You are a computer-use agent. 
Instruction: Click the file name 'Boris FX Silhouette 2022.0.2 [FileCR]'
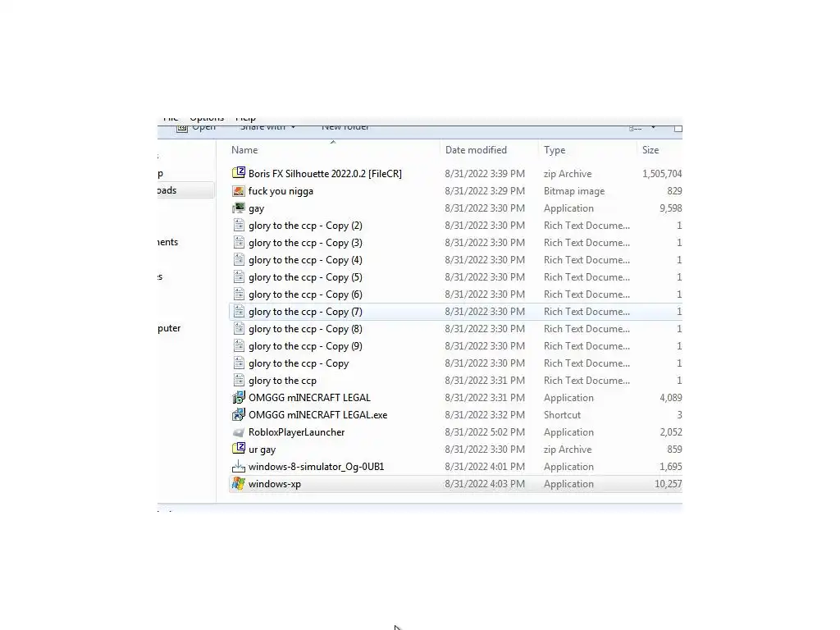(325, 174)
